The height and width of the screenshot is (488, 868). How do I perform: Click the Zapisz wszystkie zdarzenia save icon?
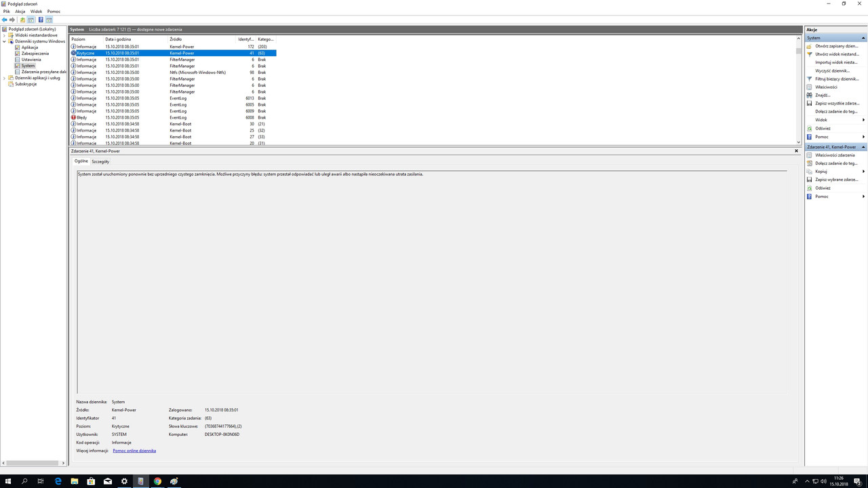(x=809, y=103)
